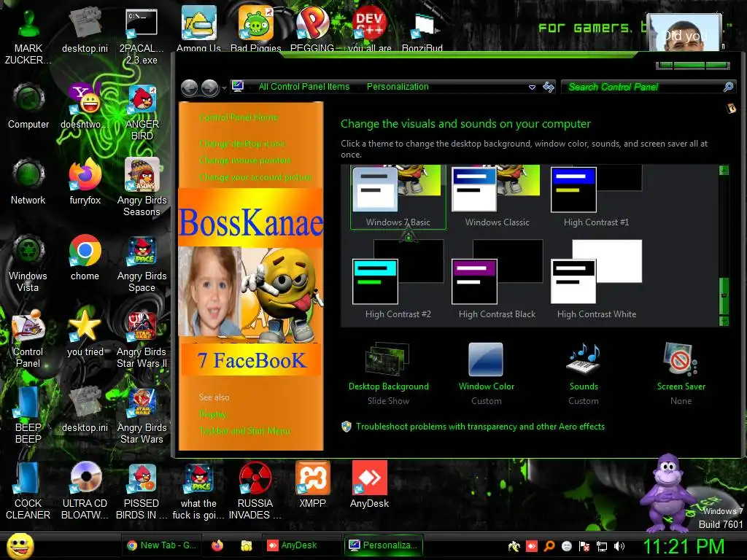Select the doesntwo... Yahoo smiley desktop icon
The image size is (747, 560).
click(85, 106)
